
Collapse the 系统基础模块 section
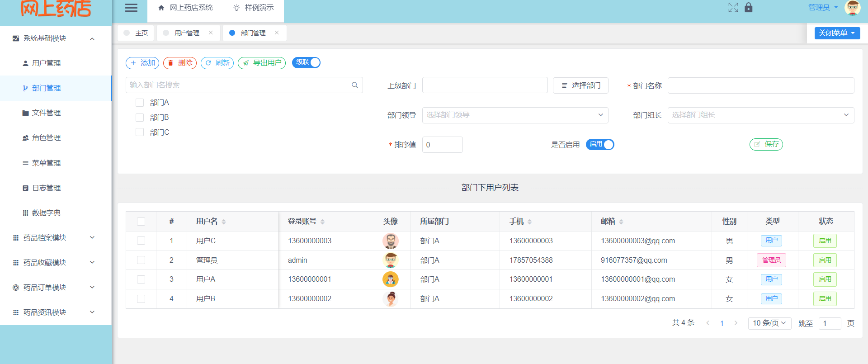56,38
